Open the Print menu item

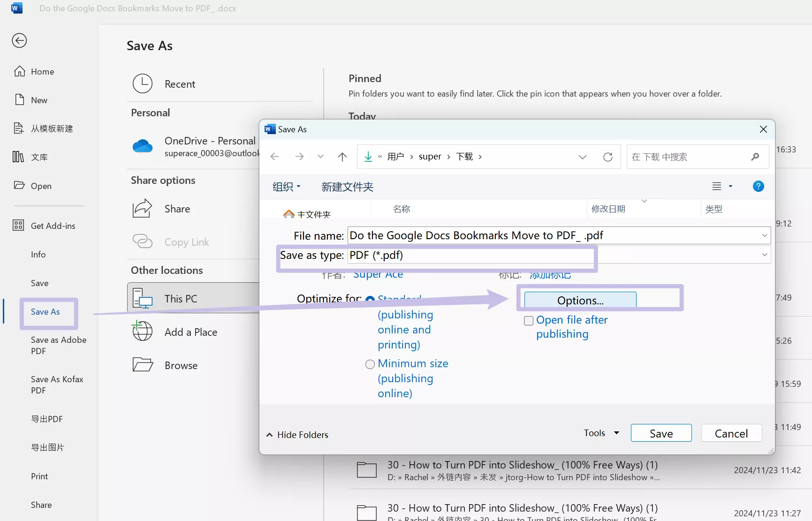pos(39,476)
